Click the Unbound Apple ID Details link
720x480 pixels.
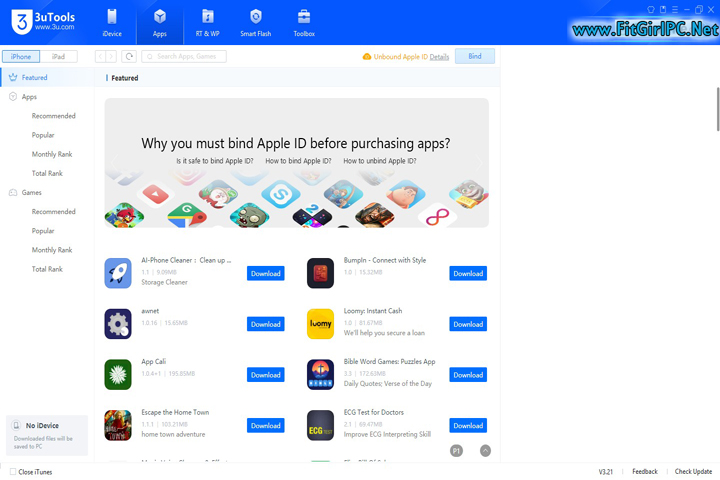click(x=439, y=57)
